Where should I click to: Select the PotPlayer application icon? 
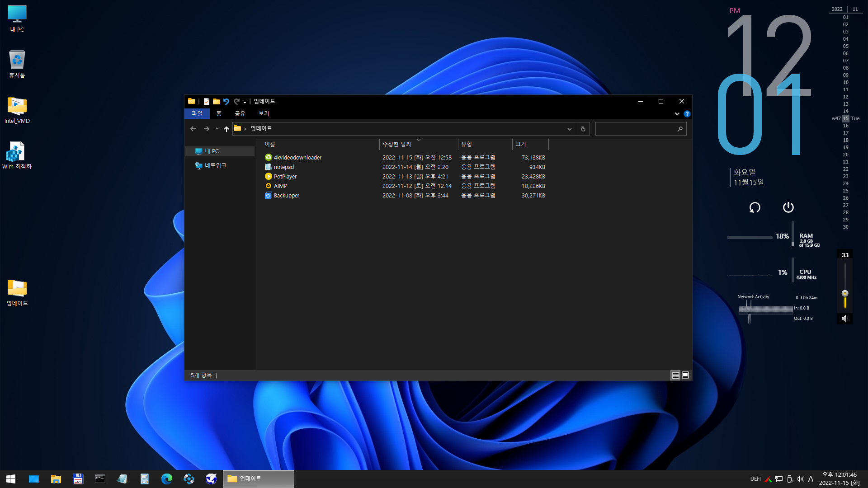(x=268, y=176)
